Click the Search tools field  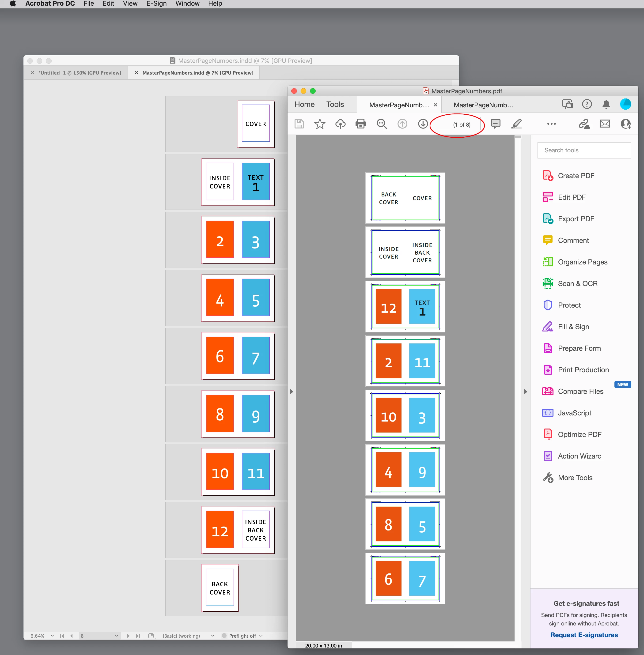tap(584, 150)
